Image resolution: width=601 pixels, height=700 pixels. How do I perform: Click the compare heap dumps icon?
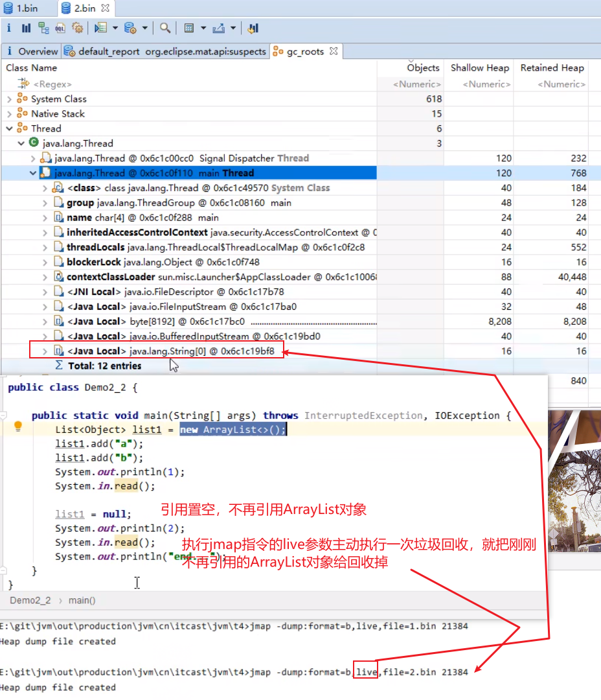pos(253,28)
